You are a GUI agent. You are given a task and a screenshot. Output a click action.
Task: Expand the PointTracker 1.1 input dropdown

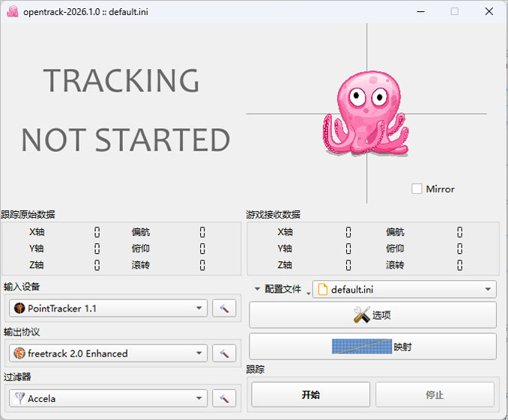tap(108, 308)
